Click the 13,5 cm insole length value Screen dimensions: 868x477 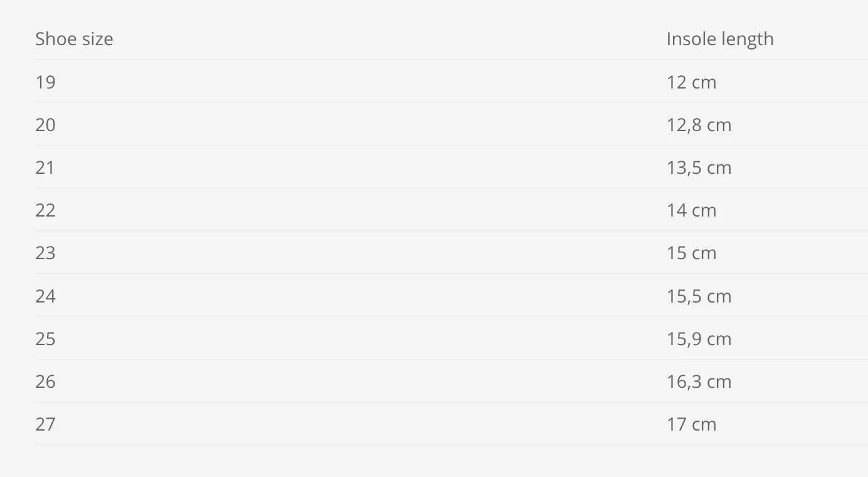click(x=699, y=168)
